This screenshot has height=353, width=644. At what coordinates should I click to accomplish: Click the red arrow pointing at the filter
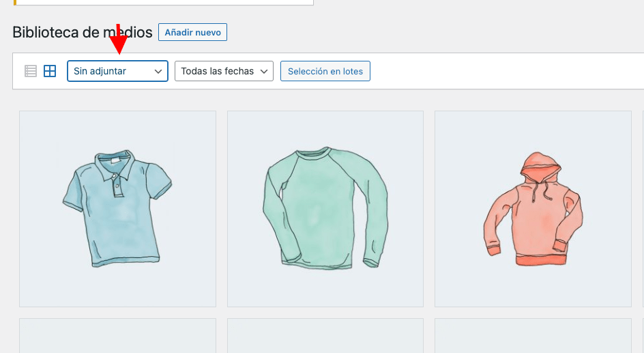118,39
